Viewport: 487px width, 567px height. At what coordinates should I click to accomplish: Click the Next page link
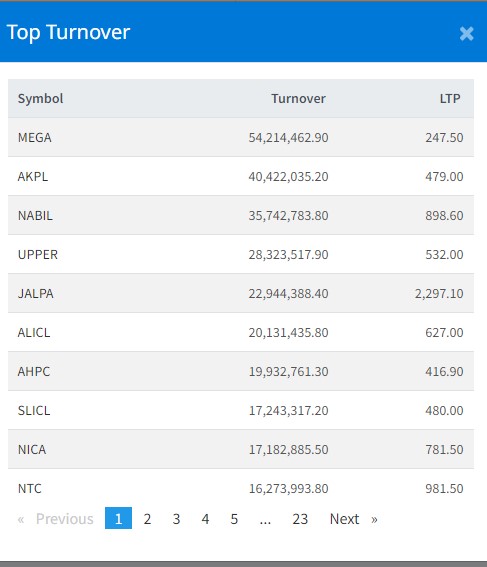click(353, 519)
